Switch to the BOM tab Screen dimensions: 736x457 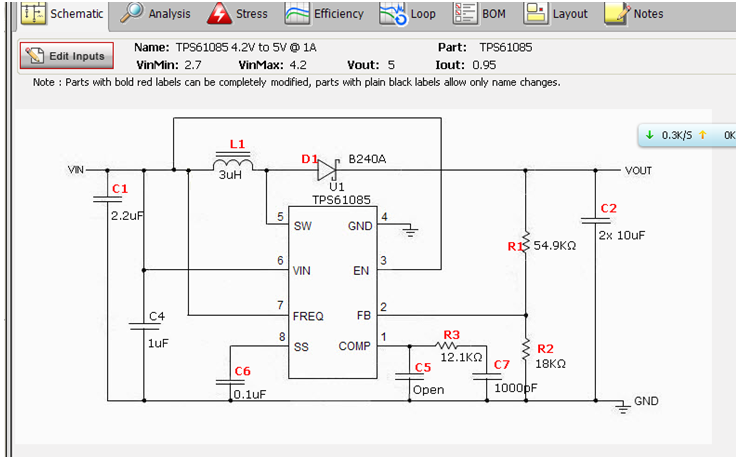[479, 14]
